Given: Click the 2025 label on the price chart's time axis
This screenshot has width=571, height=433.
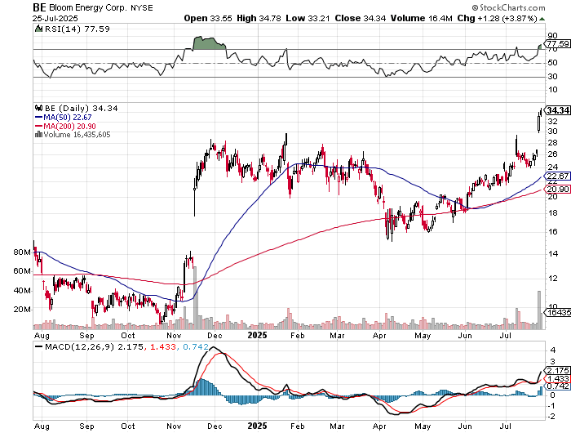Looking at the screenshot, I should point(257,335).
